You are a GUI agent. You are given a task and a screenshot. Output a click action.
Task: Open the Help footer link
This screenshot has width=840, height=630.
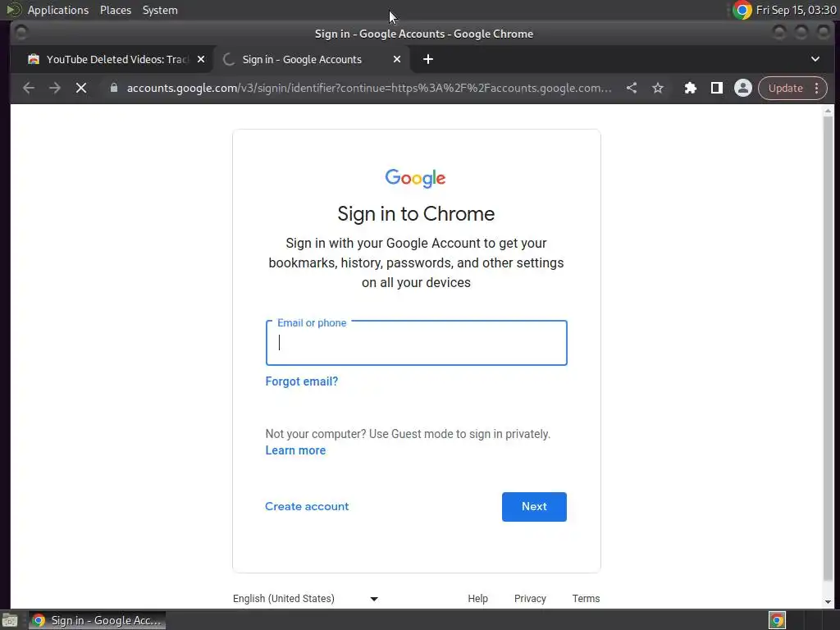click(477, 598)
